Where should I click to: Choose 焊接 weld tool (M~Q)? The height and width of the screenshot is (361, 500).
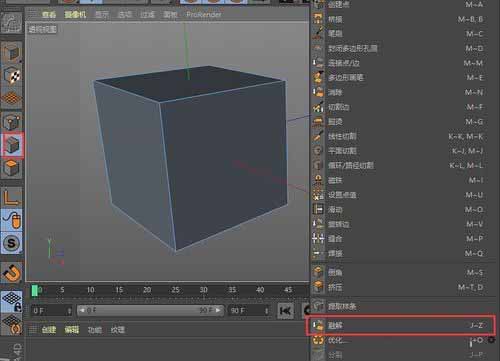[x=404, y=254]
